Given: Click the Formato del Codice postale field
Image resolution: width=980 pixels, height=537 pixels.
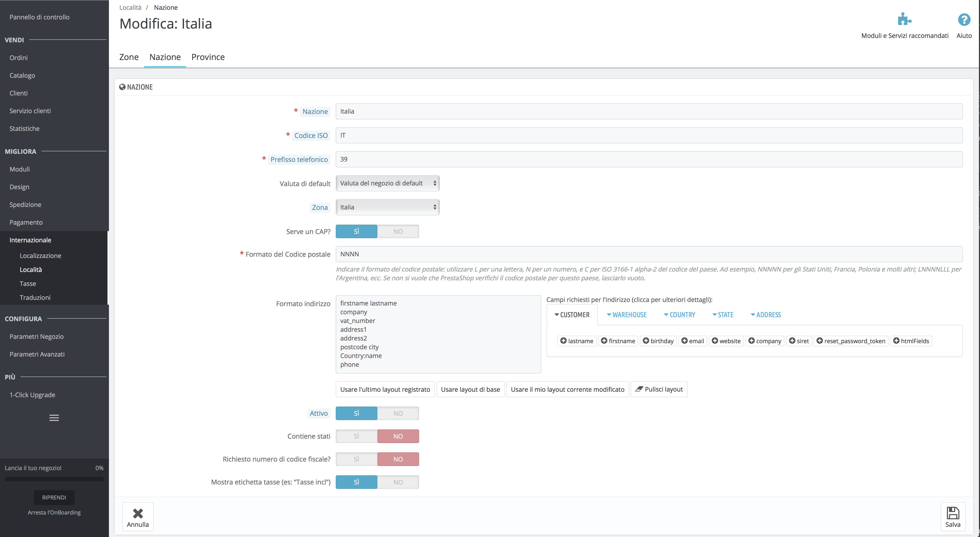Looking at the screenshot, I should 649,254.
